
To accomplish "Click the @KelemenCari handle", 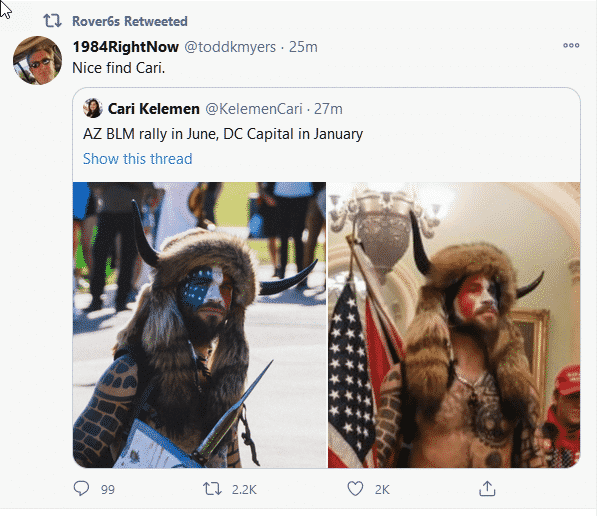I will click(x=256, y=108).
